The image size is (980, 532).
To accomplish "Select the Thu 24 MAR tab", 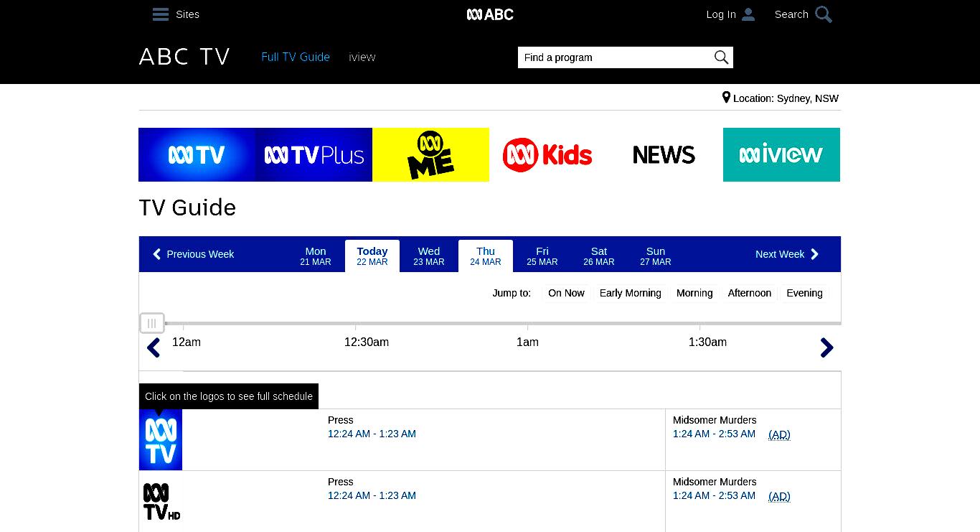I will click(x=486, y=256).
